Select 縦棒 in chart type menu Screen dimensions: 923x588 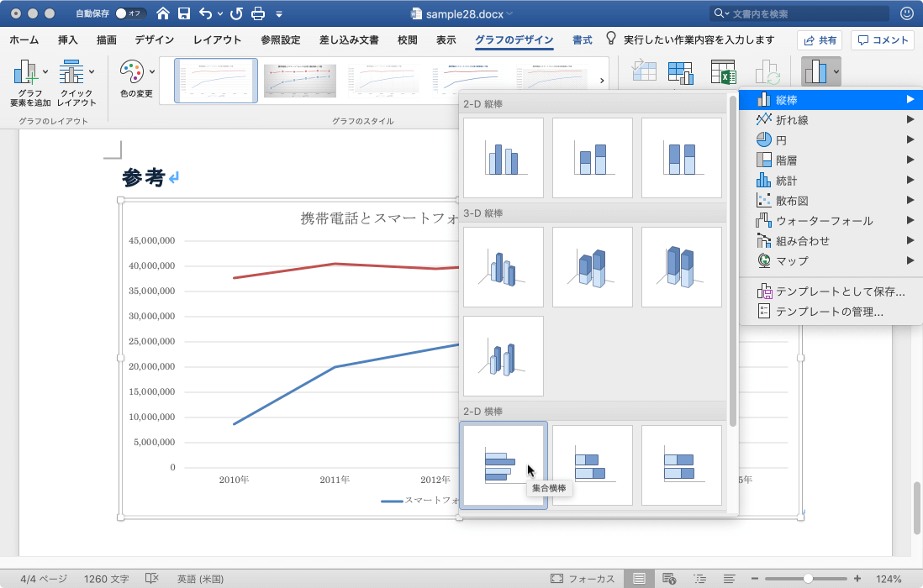[831, 100]
